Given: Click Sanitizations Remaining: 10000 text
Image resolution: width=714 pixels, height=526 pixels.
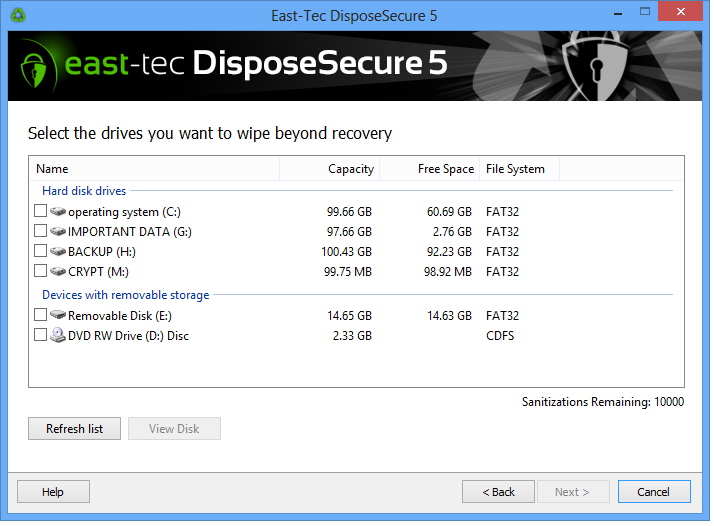Looking at the screenshot, I should tap(603, 402).
